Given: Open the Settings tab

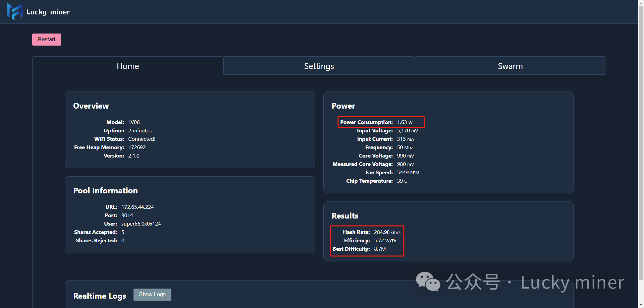Looking at the screenshot, I should (x=319, y=66).
